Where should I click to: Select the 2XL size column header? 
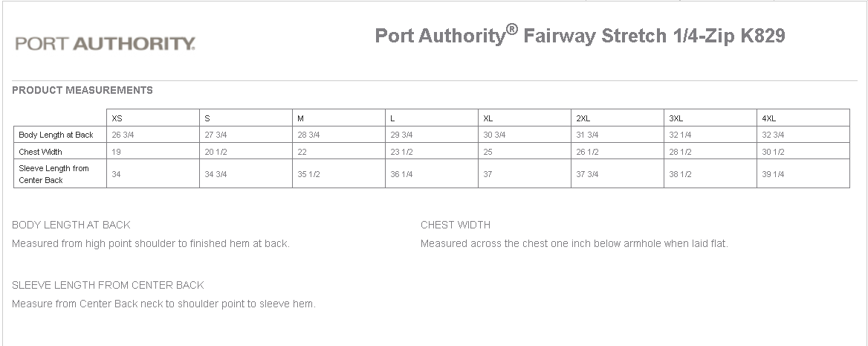583,118
